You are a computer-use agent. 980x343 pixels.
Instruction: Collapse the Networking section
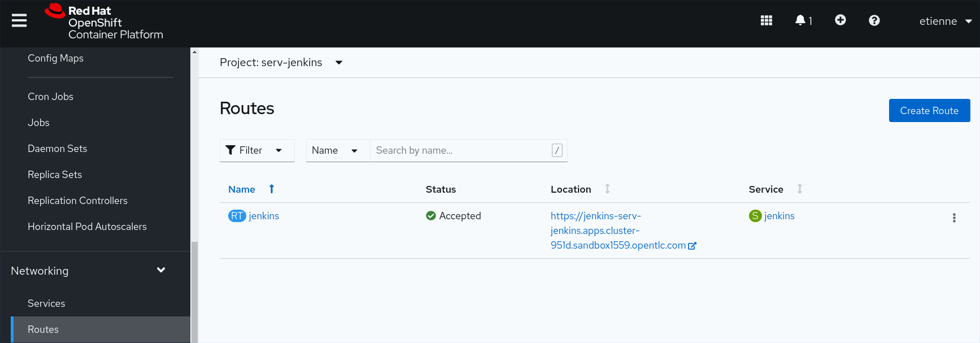[x=95, y=271]
